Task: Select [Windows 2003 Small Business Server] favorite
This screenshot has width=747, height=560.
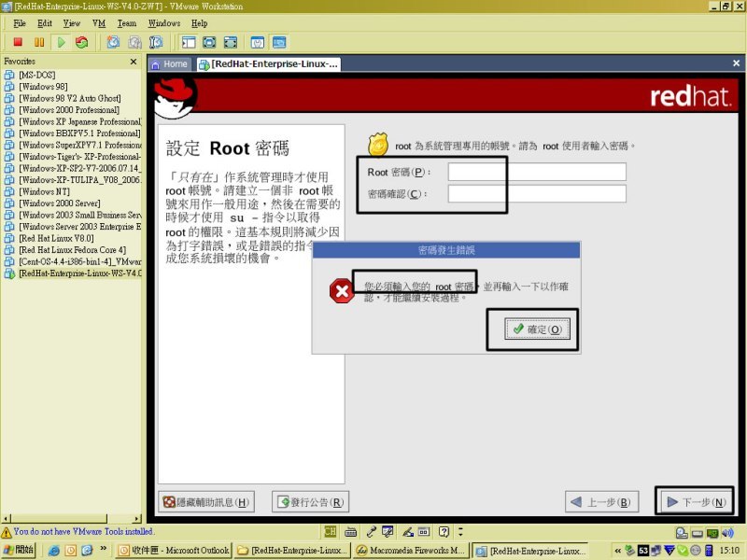Action: [x=79, y=215]
